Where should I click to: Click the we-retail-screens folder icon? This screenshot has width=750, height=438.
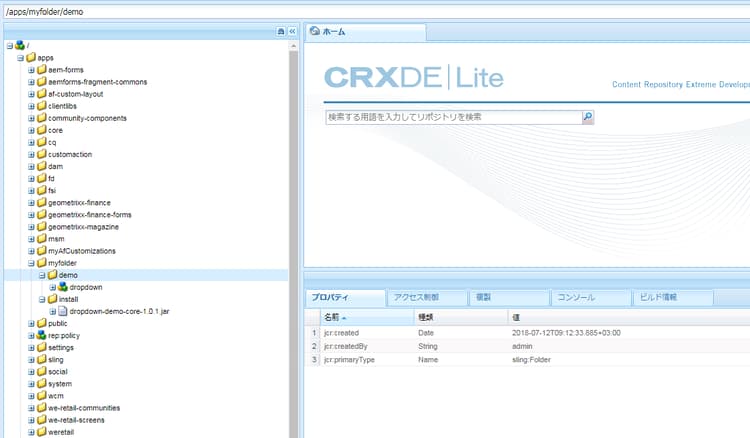coord(42,420)
